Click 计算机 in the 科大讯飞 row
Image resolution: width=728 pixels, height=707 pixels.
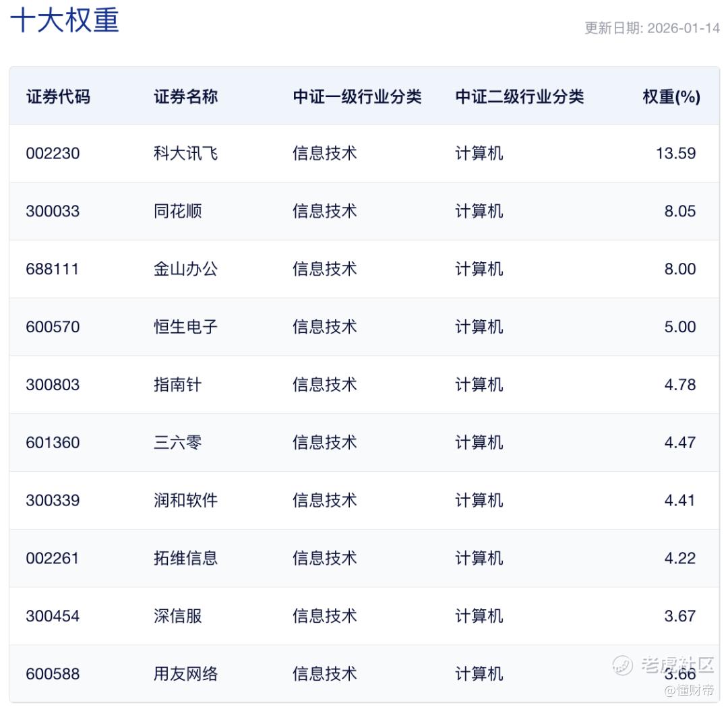coord(479,153)
